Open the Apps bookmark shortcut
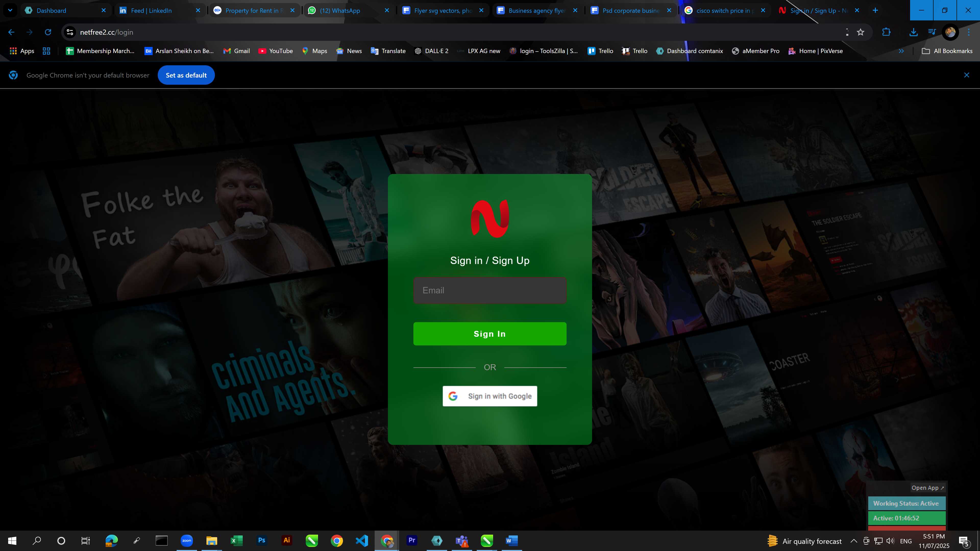980x551 pixels. 22,51
